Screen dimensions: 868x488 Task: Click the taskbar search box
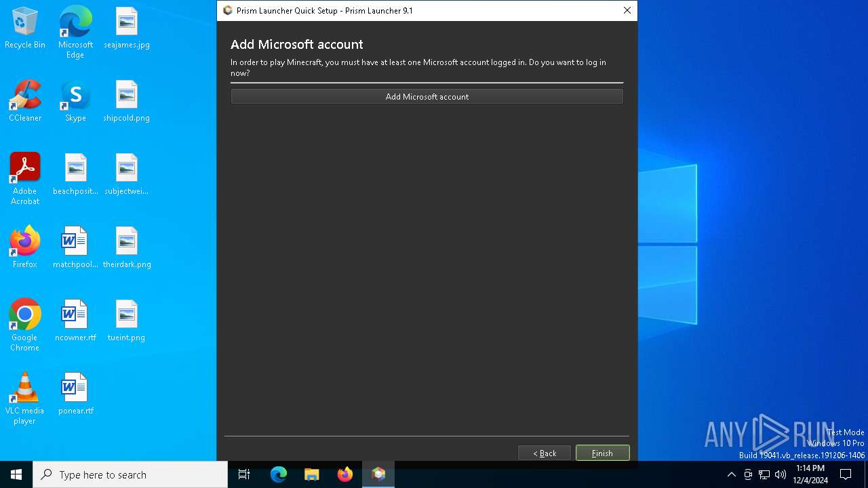tap(130, 474)
